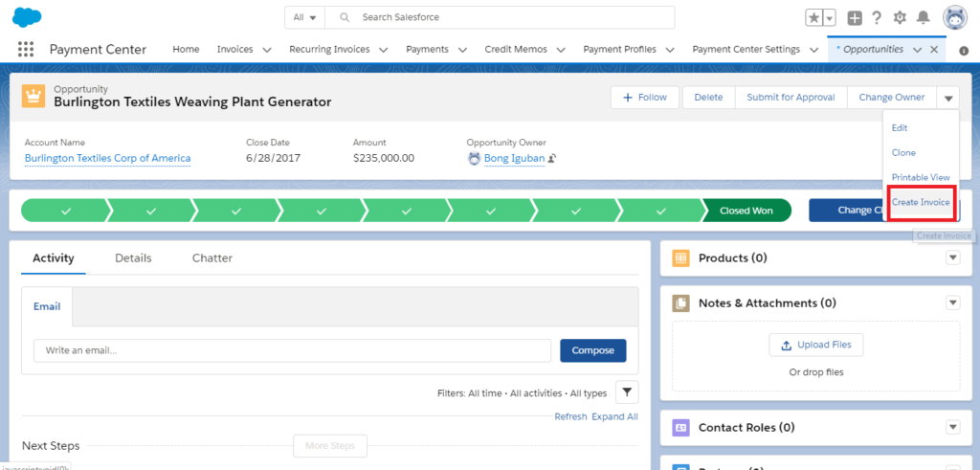Click the Refresh activity link
Screen dimensions: 980x470
tap(570, 417)
